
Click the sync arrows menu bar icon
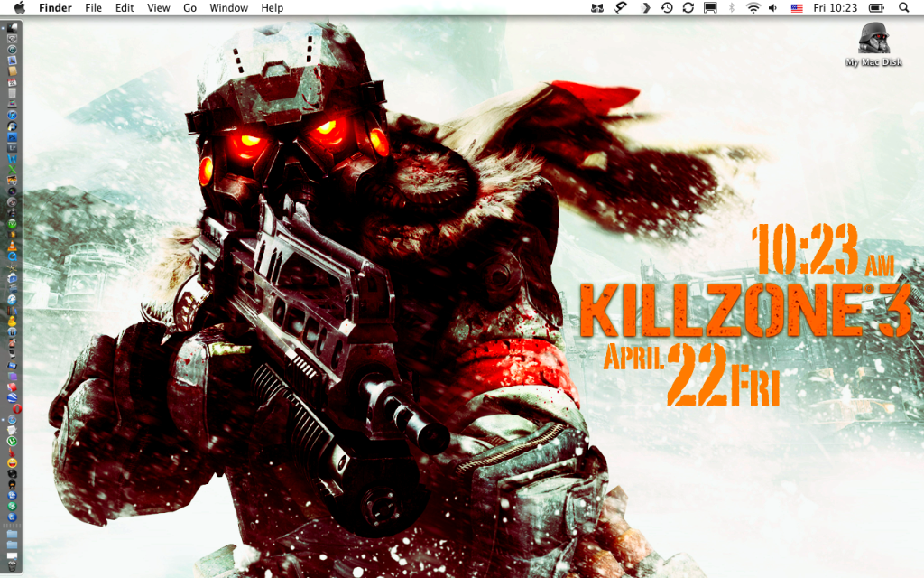point(688,8)
